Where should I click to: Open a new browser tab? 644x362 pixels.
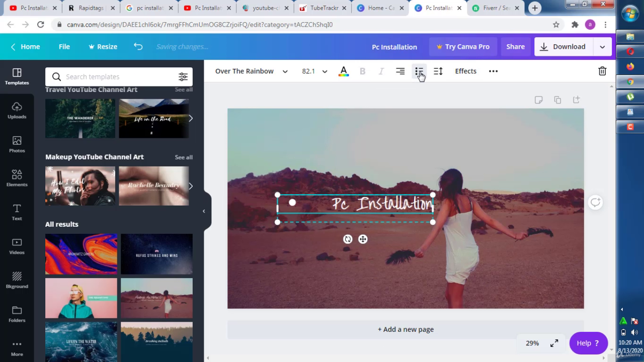point(535,8)
